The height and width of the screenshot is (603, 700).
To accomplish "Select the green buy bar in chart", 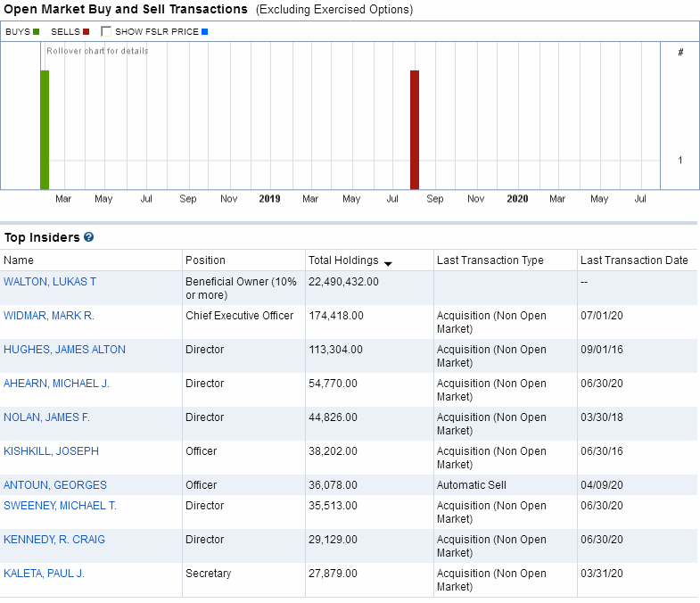I will (45, 130).
